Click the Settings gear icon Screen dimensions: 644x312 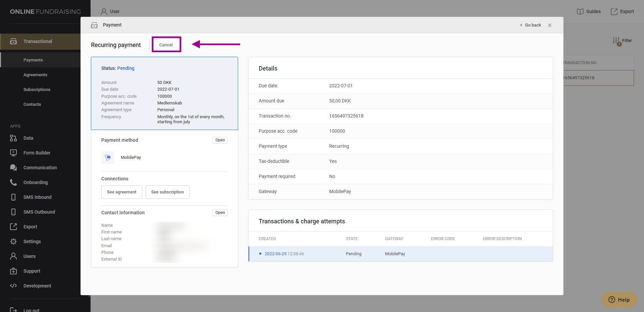[x=13, y=241]
